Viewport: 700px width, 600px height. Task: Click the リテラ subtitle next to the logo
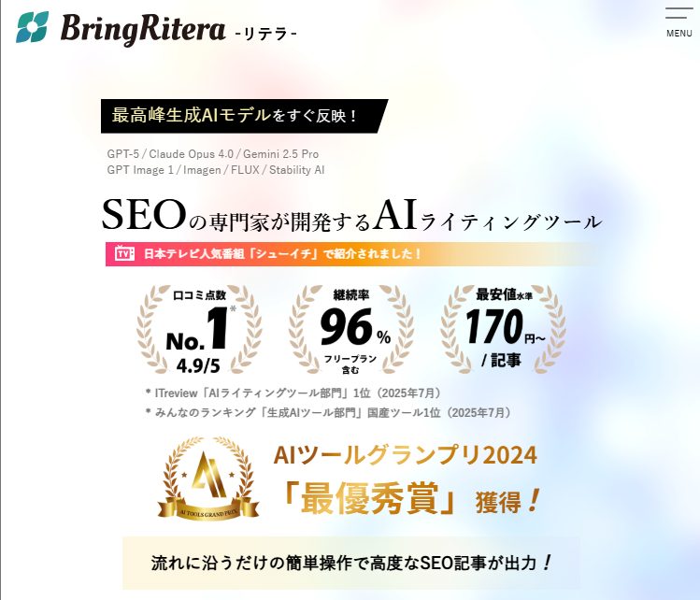265,34
